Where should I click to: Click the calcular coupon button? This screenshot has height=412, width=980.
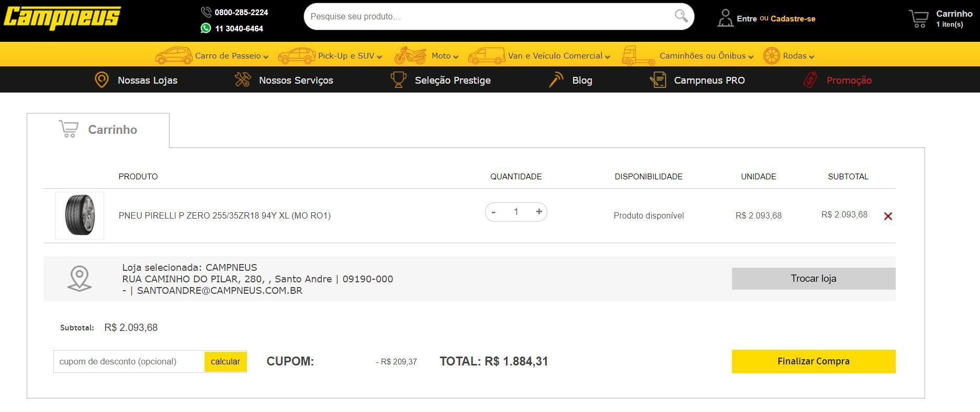click(x=226, y=361)
